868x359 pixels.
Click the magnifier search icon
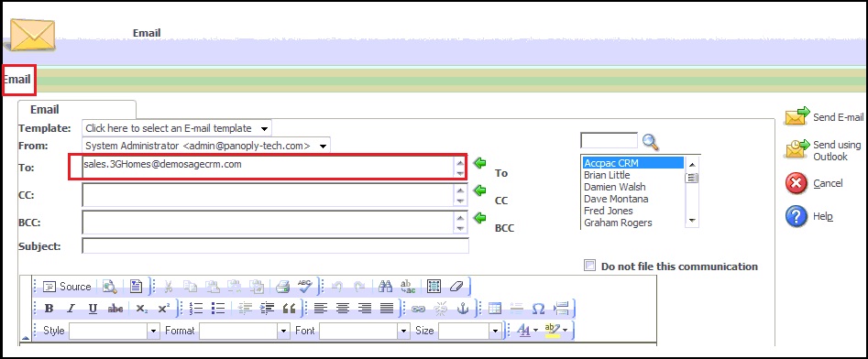pos(651,142)
